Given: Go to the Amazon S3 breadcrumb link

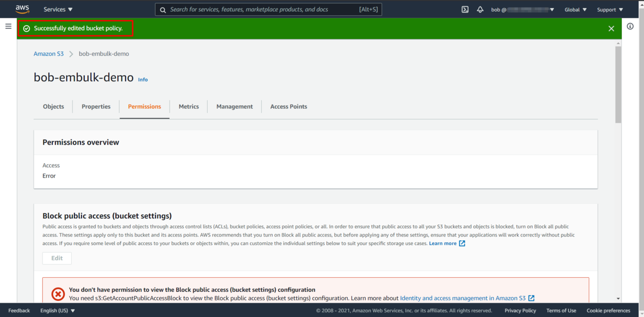Looking at the screenshot, I should (x=49, y=54).
